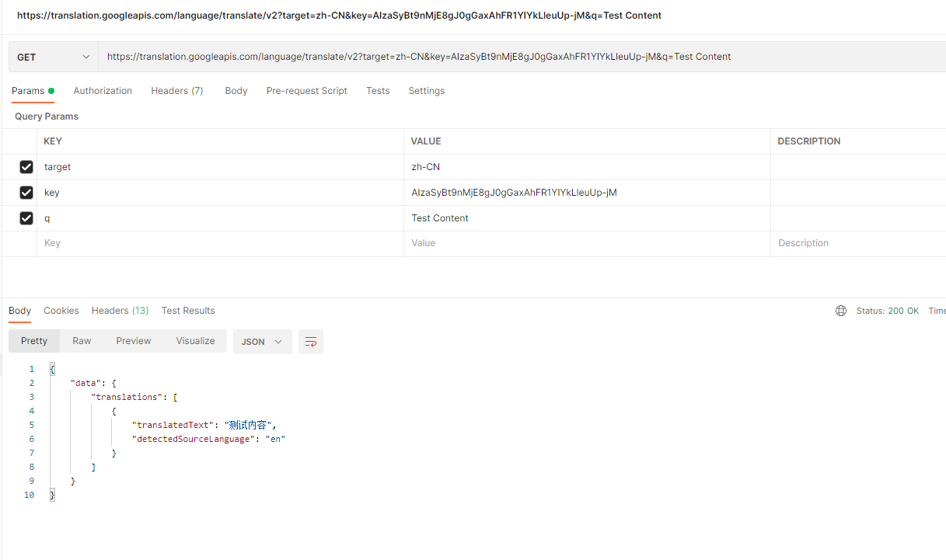Screen dimensions: 946x560
Task: Switch response view to Raw
Action: click(x=82, y=341)
